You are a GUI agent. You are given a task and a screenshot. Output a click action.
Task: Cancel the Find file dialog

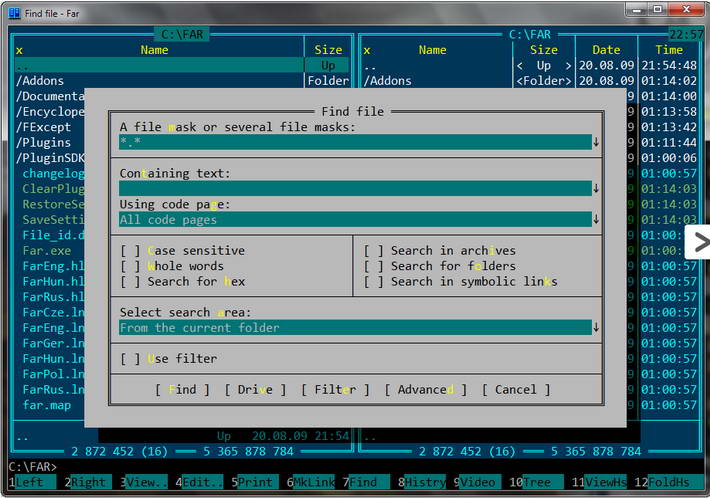click(516, 390)
